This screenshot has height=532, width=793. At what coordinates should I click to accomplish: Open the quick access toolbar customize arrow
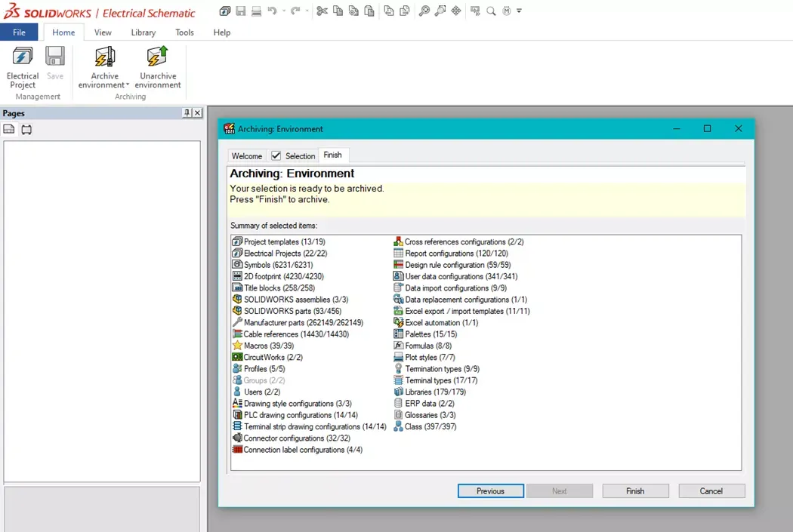click(x=519, y=11)
